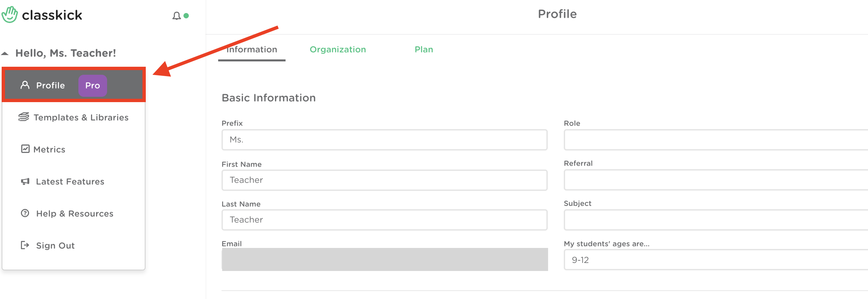Click the Templates & Libraries stack icon
Viewport: 868px width, 299px height.
pyautogui.click(x=24, y=117)
